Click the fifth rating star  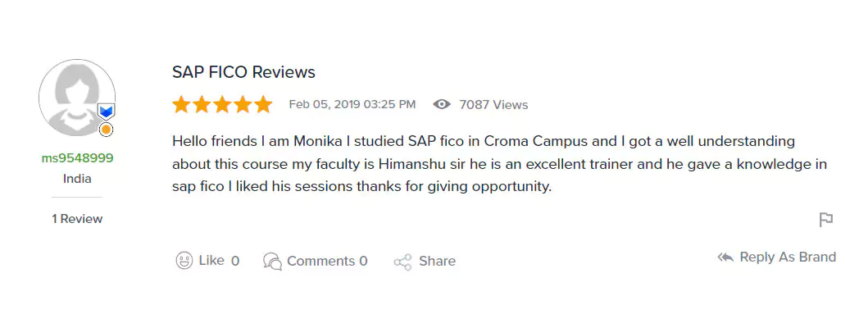pyautogui.click(x=263, y=104)
